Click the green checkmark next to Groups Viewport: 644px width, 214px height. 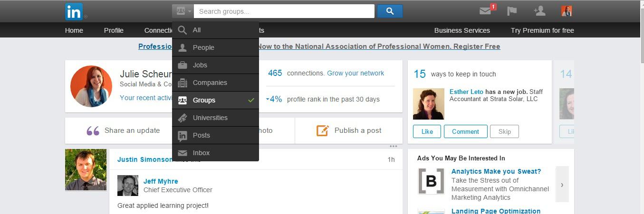(x=251, y=100)
